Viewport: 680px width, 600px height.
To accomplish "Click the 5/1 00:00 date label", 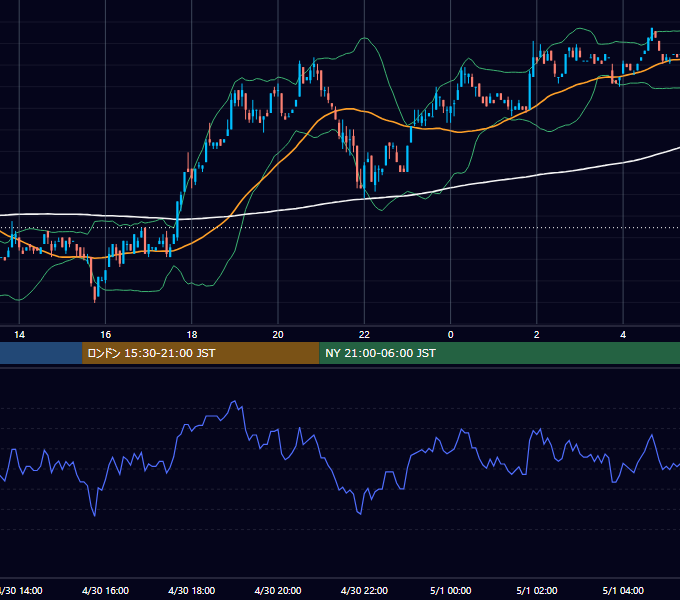I will coord(451,590).
